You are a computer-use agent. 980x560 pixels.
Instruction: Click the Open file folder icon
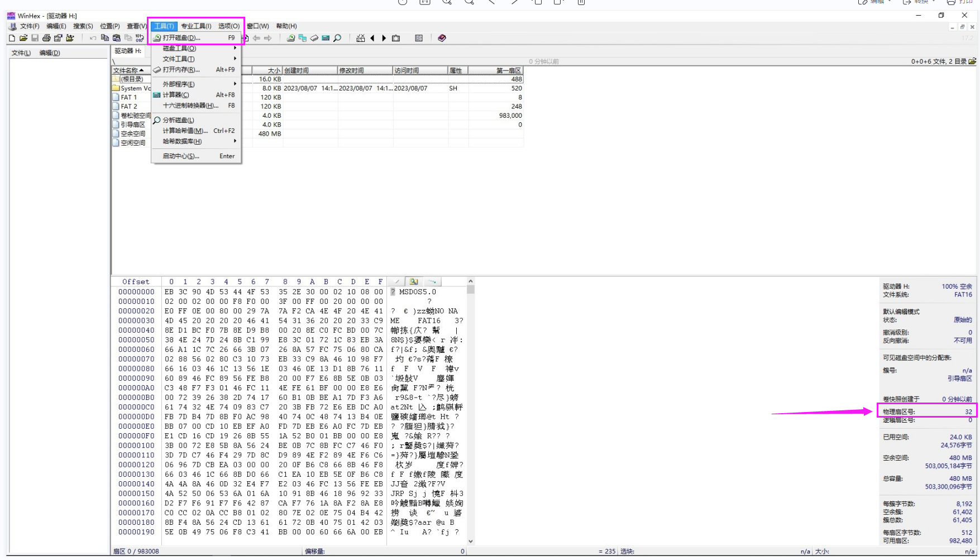(23, 38)
